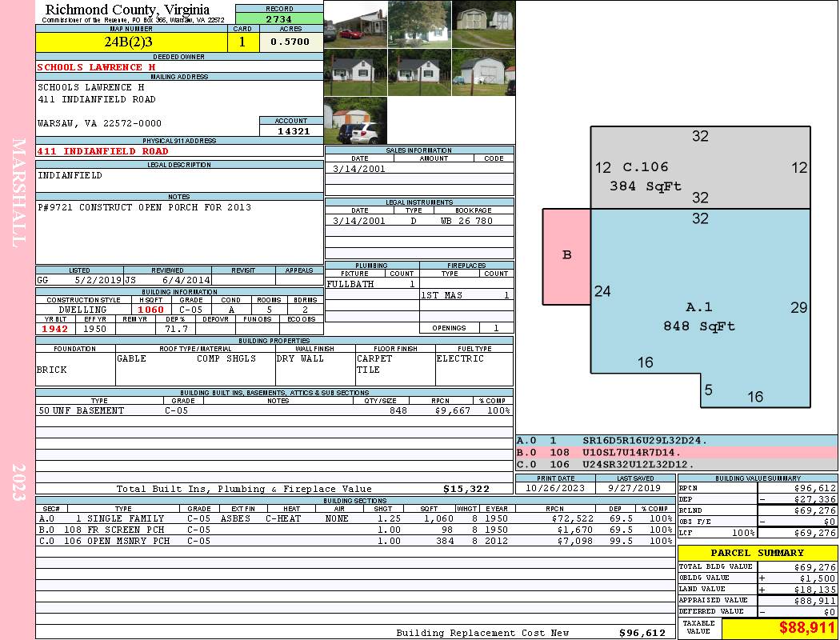Open the photo of house with red car
840x640 pixels.
pos(355,24)
